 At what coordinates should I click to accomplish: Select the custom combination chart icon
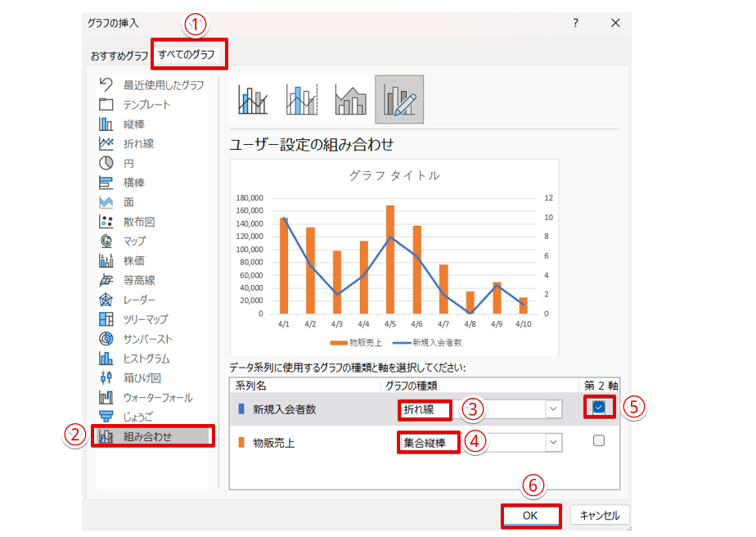coord(399,99)
